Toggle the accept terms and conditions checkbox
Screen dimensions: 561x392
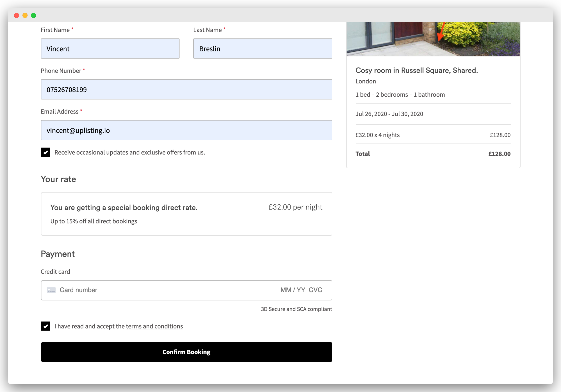(x=45, y=326)
